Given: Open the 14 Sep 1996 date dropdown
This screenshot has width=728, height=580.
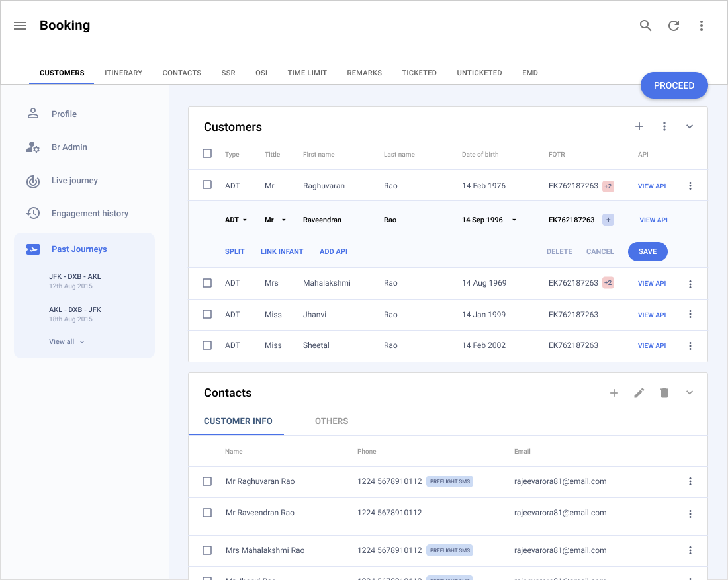Looking at the screenshot, I should click(x=490, y=220).
